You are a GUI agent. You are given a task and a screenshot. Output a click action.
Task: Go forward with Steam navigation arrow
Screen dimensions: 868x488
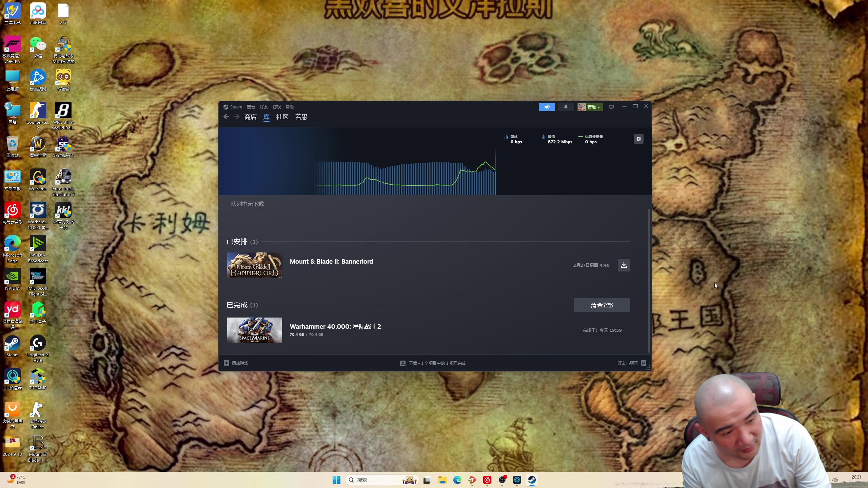(x=237, y=117)
